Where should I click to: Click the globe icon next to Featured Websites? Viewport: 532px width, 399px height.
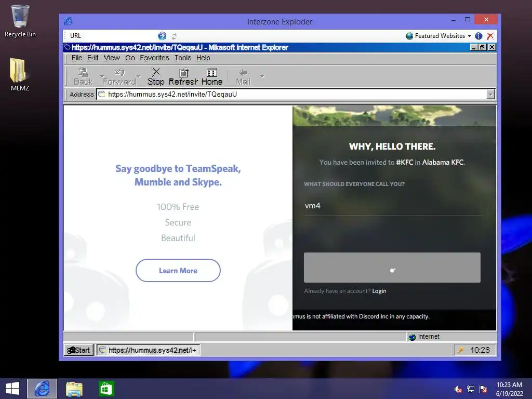coord(409,36)
